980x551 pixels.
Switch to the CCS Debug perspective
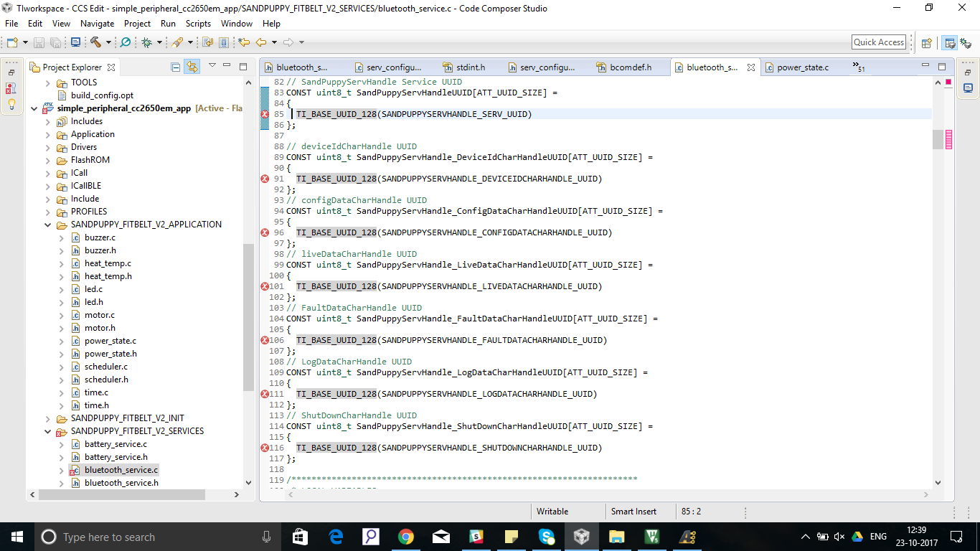point(965,42)
